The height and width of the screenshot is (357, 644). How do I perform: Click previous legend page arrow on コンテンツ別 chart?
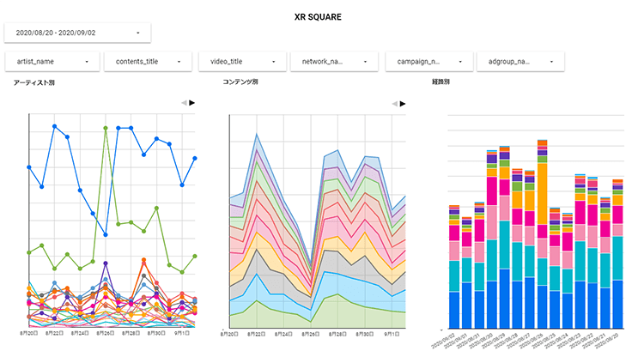[394, 103]
